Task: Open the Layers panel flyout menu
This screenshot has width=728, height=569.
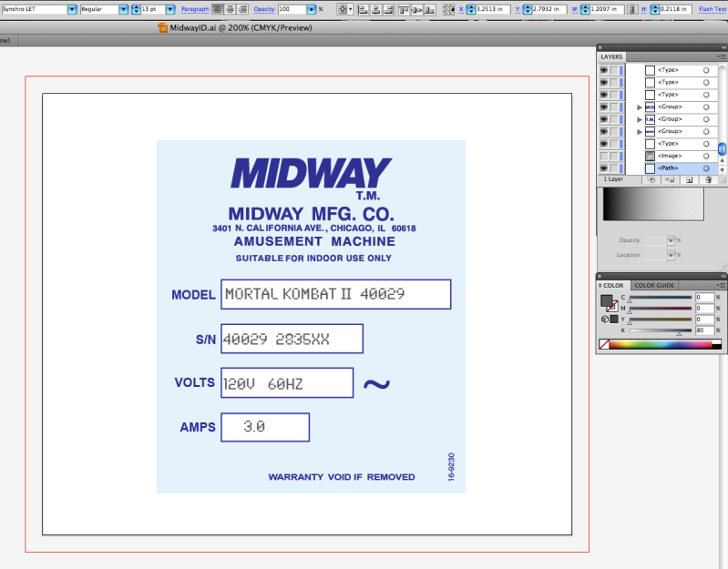Action: click(x=721, y=56)
